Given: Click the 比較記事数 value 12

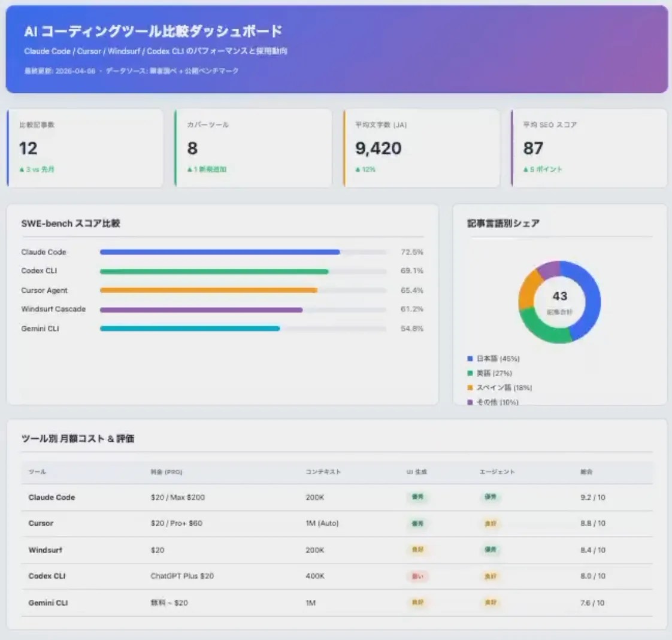Looking at the screenshot, I should tap(28, 148).
